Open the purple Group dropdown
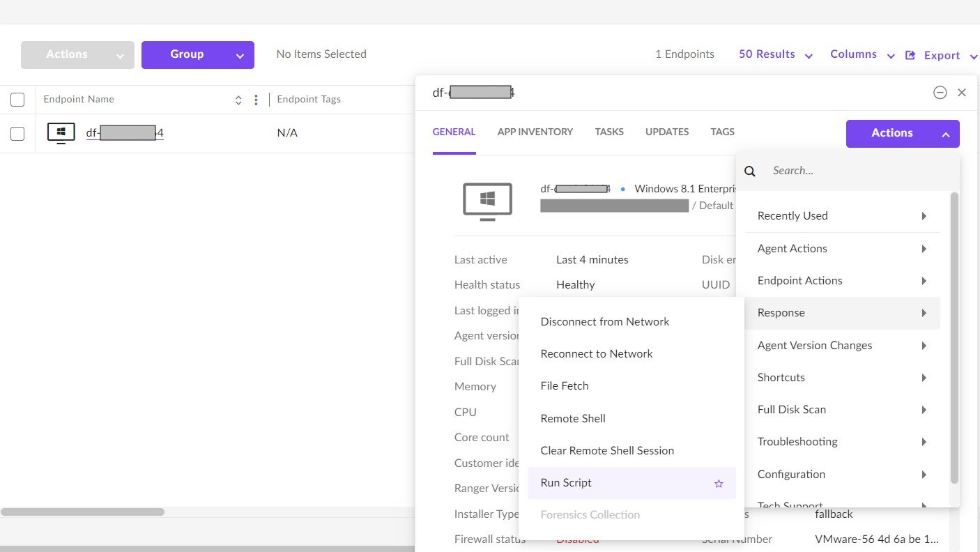980x552 pixels. point(197,55)
